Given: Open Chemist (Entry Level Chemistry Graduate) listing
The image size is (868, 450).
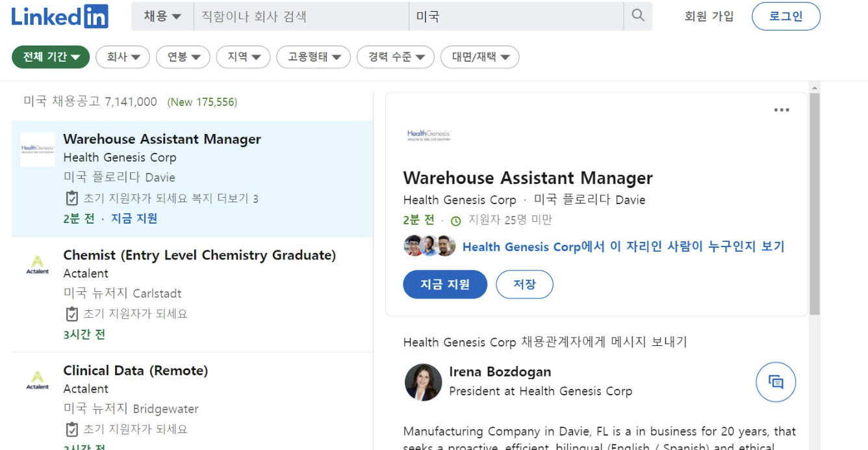Looking at the screenshot, I should click(x=199, y=255).
